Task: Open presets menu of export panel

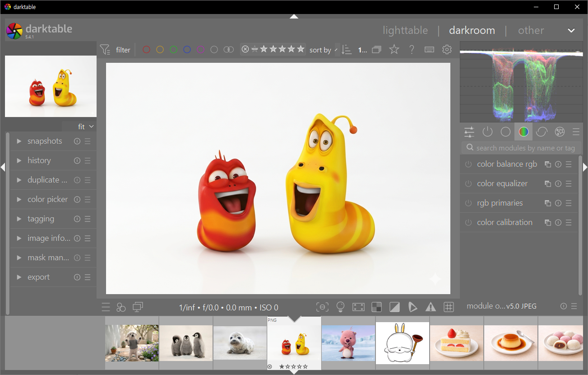Action: [88, 277]
